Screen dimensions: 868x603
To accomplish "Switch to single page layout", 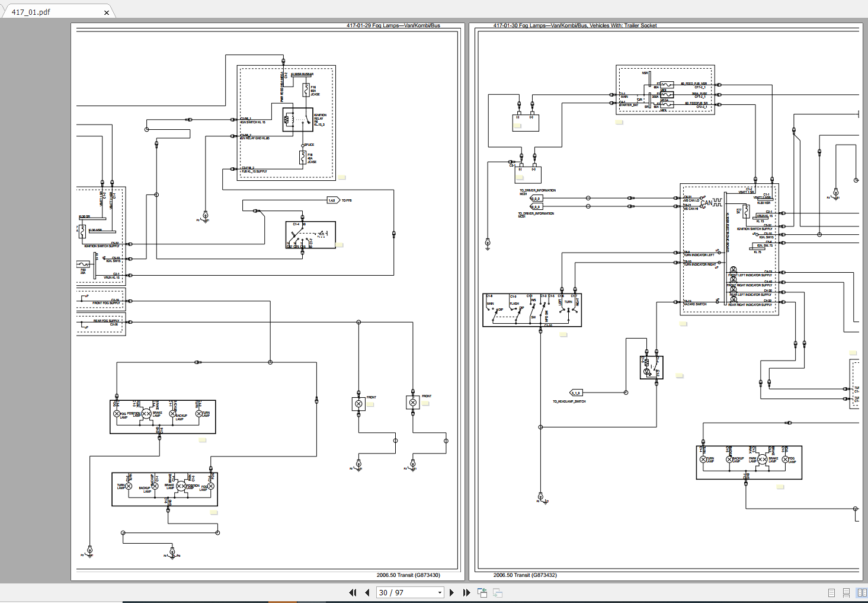I will click(x=831, y=593).
